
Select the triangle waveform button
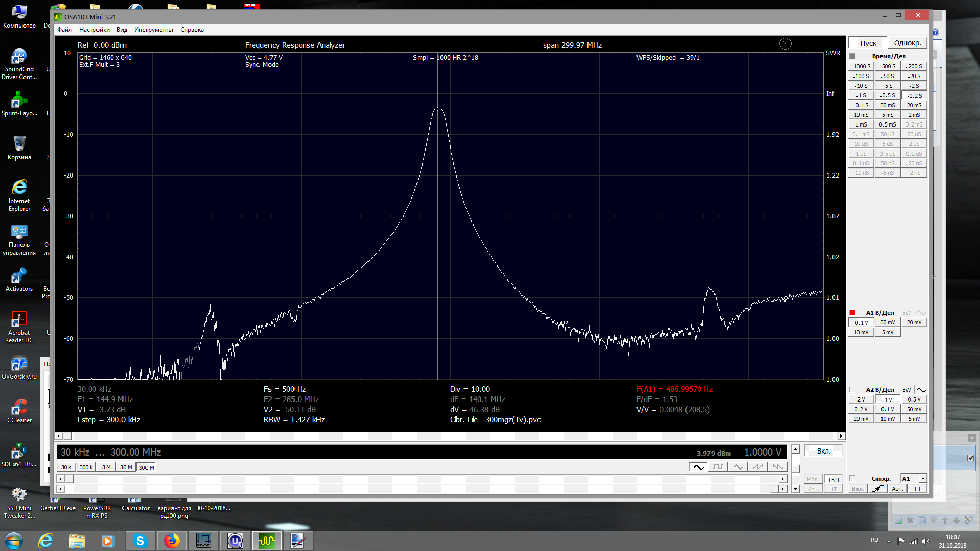738,467
